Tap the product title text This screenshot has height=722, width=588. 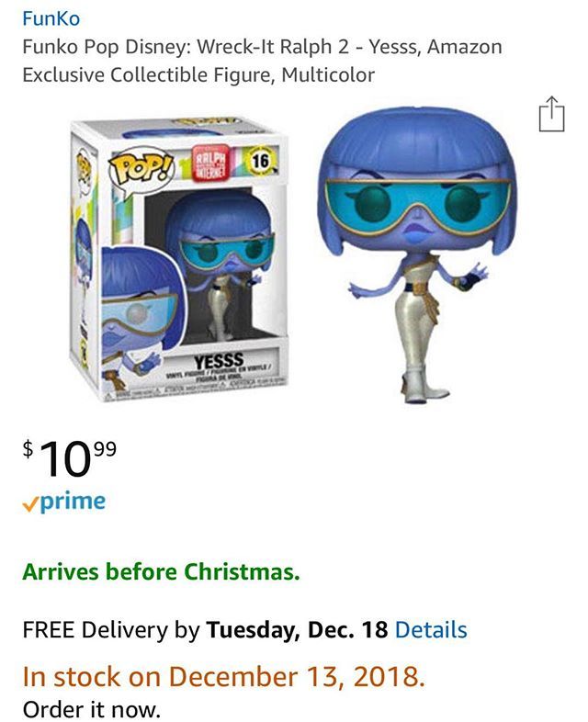[x=262, y=61]
